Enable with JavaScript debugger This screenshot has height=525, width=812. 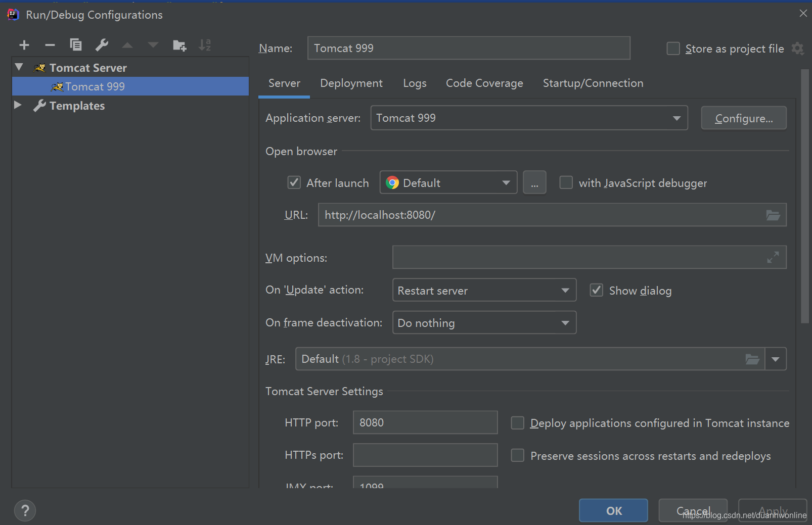click(x=566, y=182)
